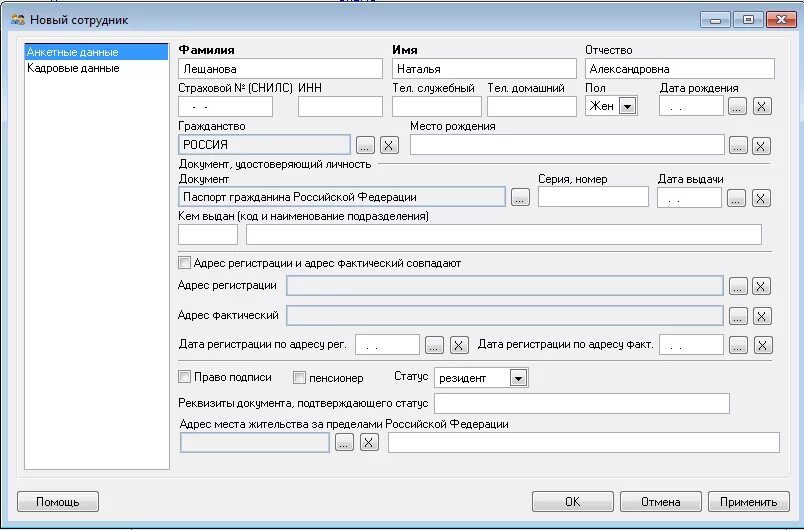Click the Отмена button

660,502
